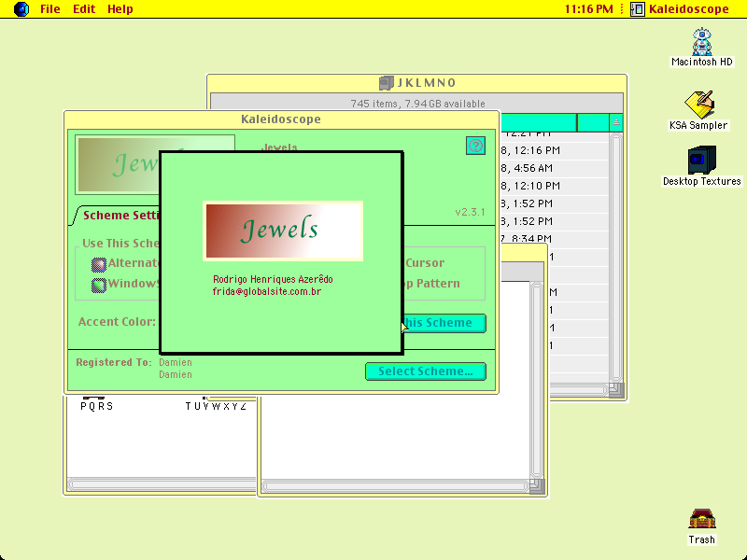
Task: Click the 11:16 PM menu bar clock
Action: point(589,9)
